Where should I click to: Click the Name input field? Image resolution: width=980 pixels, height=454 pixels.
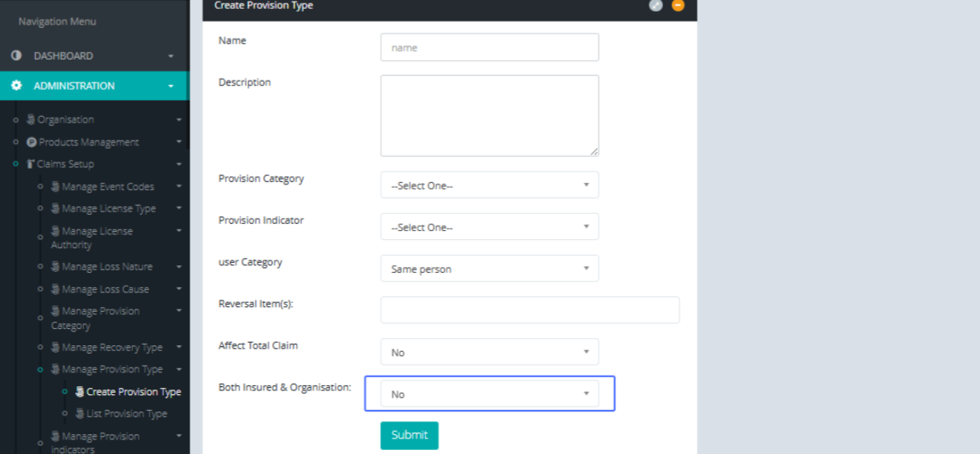click(489, 47)
